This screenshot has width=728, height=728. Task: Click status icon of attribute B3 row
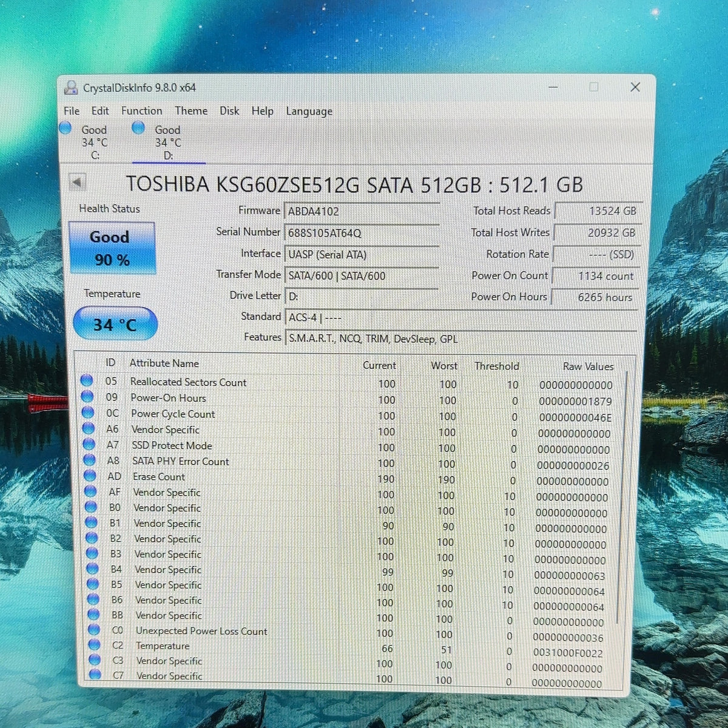[92, 553]
